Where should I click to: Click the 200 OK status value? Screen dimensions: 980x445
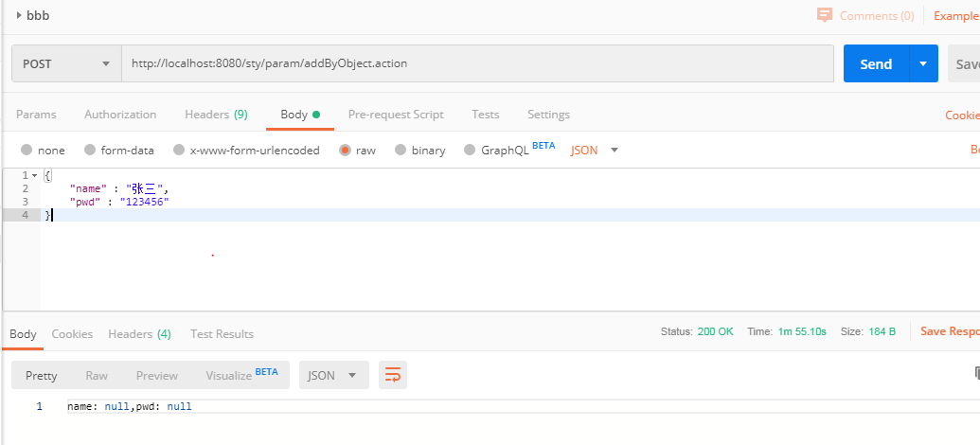point(715,331)
